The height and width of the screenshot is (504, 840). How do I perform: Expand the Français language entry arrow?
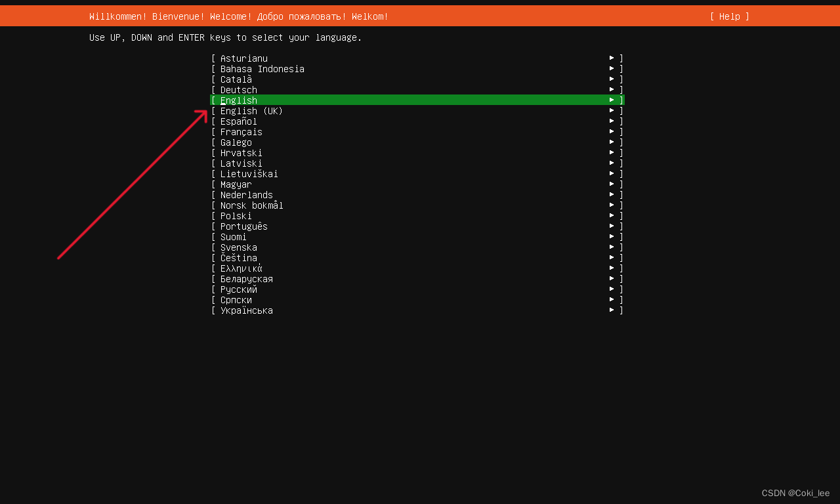pos(612,131)
